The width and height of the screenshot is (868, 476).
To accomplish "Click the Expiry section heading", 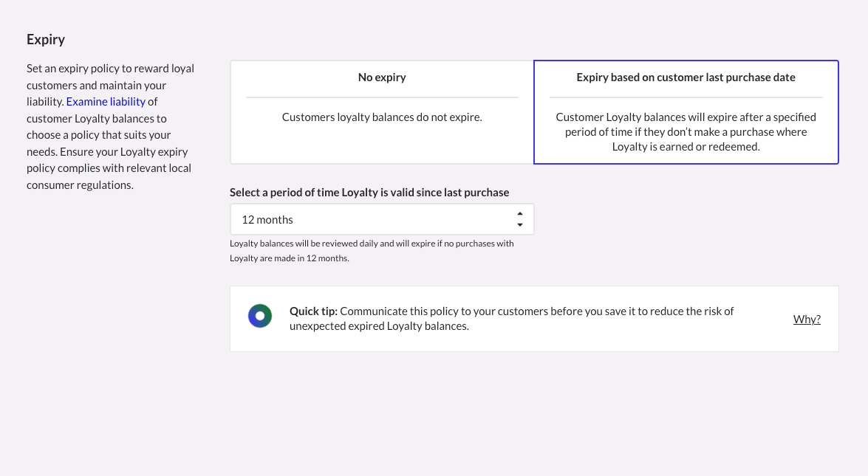I will 46,40.
